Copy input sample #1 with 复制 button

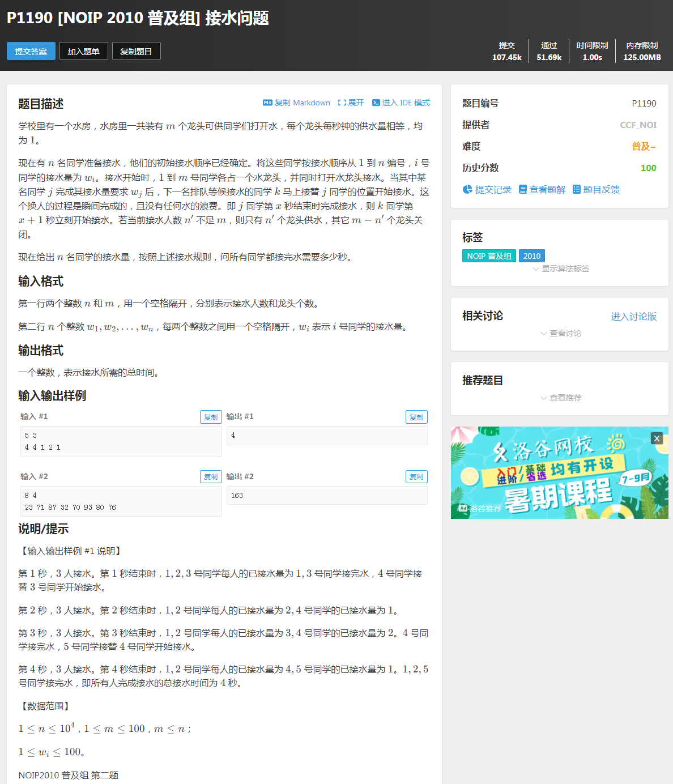(211, 416)
